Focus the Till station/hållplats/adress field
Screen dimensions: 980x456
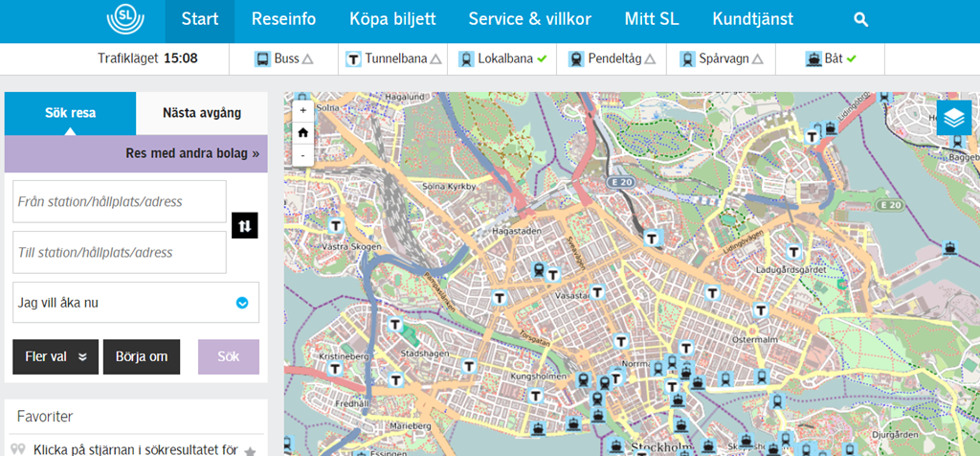pos(120,252)
